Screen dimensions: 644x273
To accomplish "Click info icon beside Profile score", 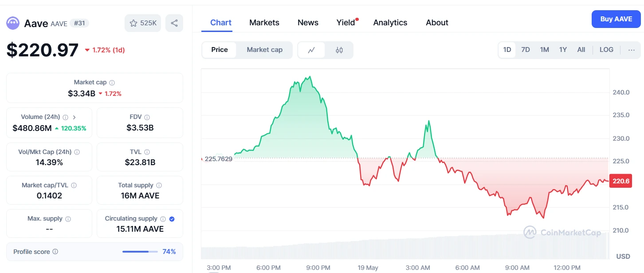I will pyautogui.click(x=55, y=252).
